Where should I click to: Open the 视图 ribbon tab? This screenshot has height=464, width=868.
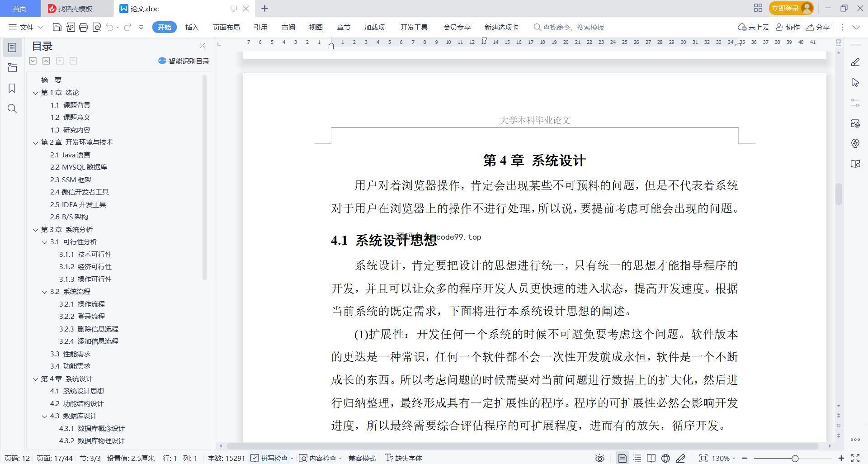(x=316, y=27)
